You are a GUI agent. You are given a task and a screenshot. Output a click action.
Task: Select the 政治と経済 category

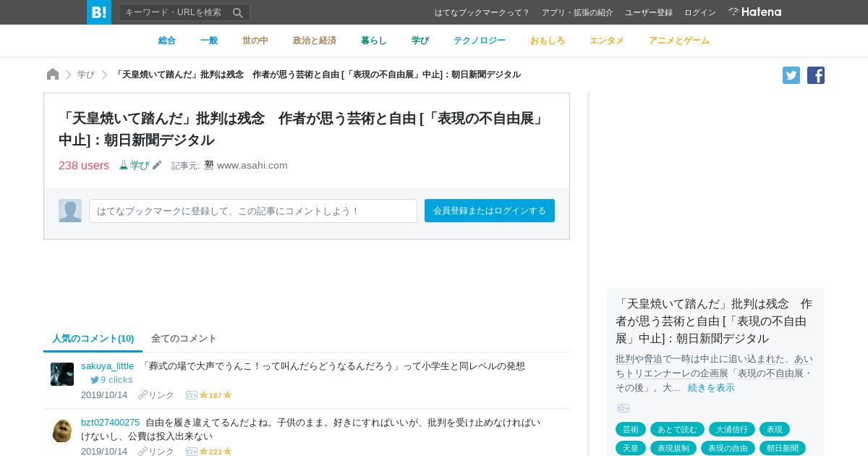(315, 41)
